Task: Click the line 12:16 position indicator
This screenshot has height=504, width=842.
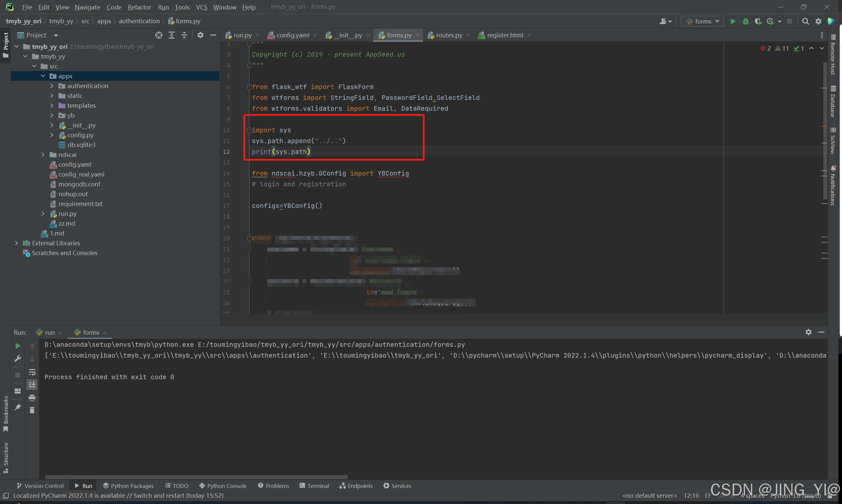Action: [x=691, y=495]
